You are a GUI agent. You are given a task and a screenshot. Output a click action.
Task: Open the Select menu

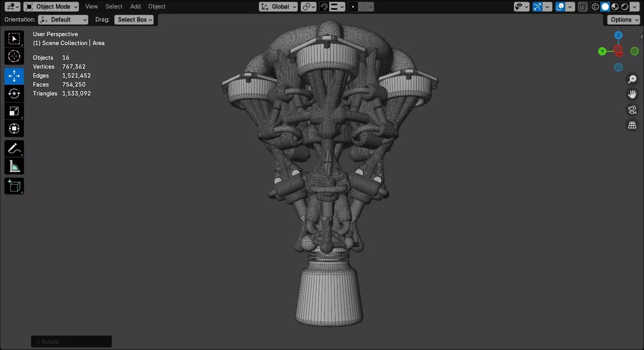point(114,7)
